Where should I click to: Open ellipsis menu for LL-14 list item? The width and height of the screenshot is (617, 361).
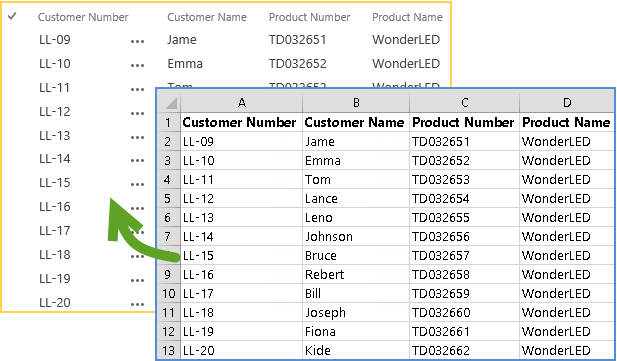click(x=137, y=160)
